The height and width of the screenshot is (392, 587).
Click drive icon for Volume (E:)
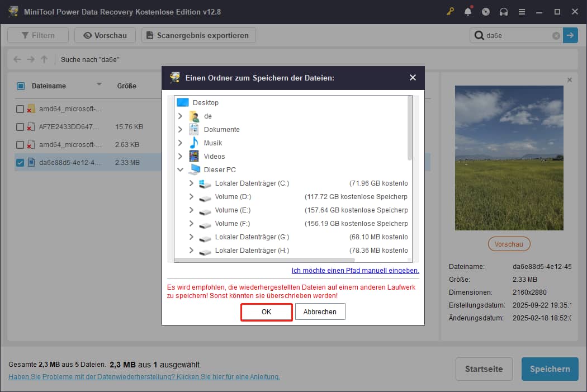[205, 211]
